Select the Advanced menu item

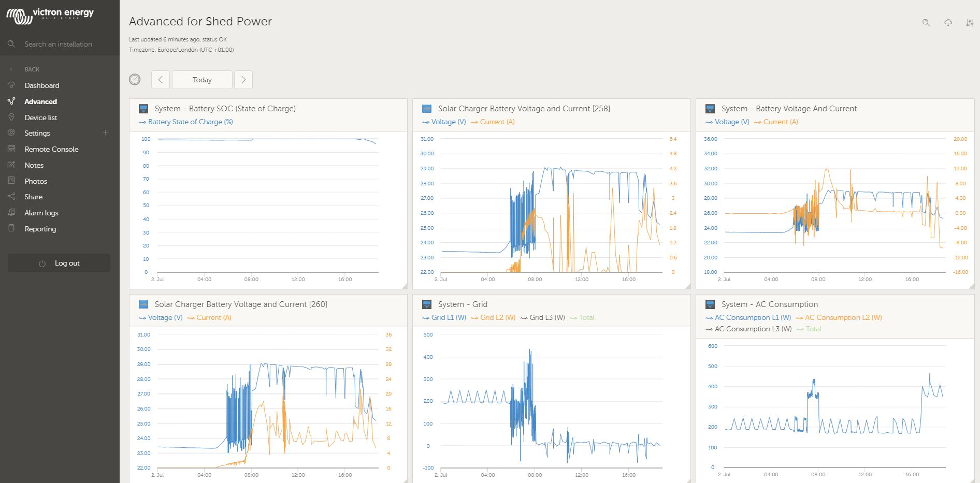click(x=40, y=101)
